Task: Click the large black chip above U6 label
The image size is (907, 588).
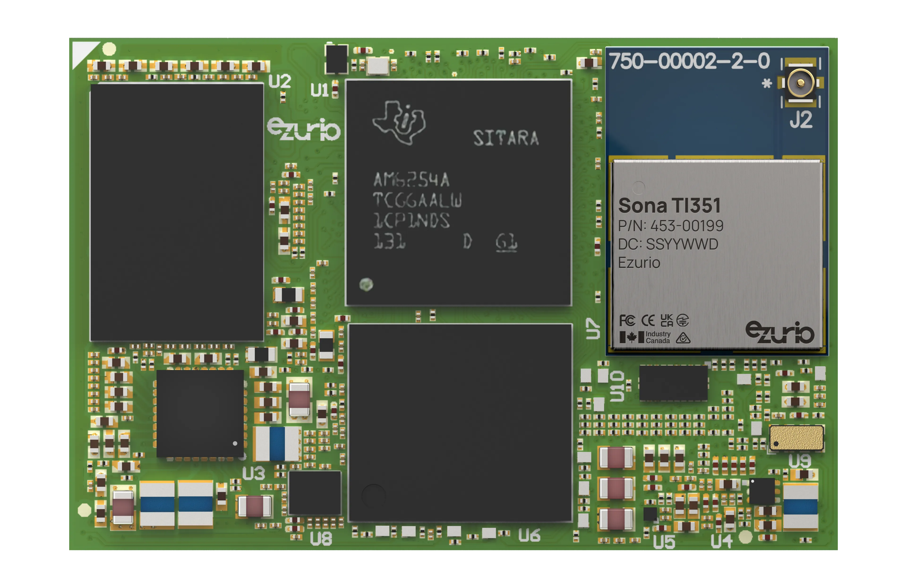Action: [x=460, y=423]
